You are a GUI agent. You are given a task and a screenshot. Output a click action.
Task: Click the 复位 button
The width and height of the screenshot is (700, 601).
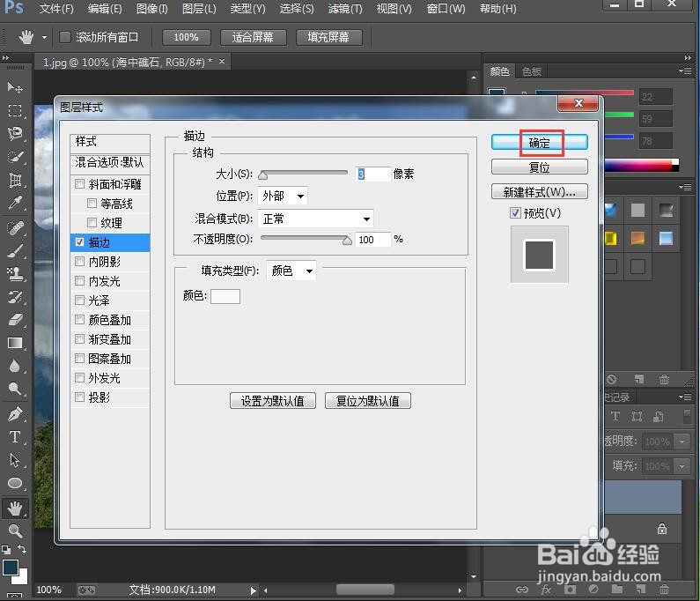click(539, 167)
